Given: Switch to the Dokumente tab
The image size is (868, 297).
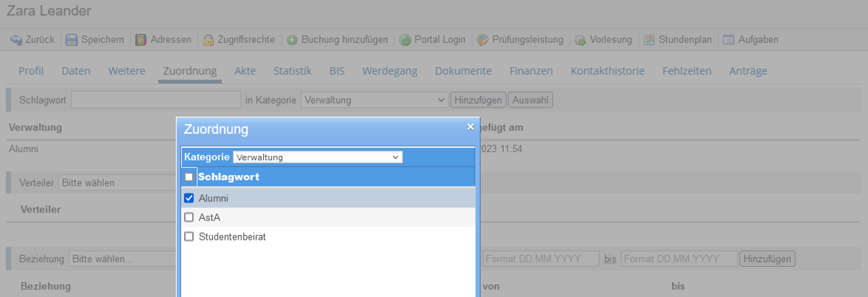Looking at the screenshot, I should click(463, 71).
